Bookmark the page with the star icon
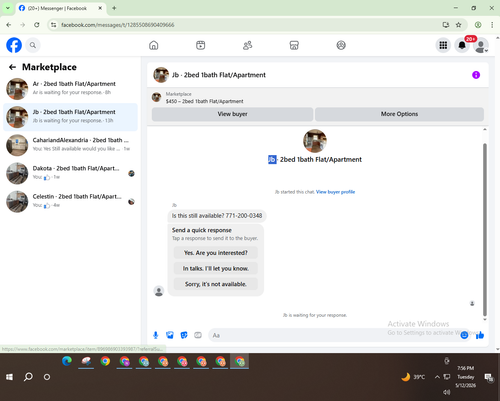Screen dimensions: 500x401 [x=459, y=25]
